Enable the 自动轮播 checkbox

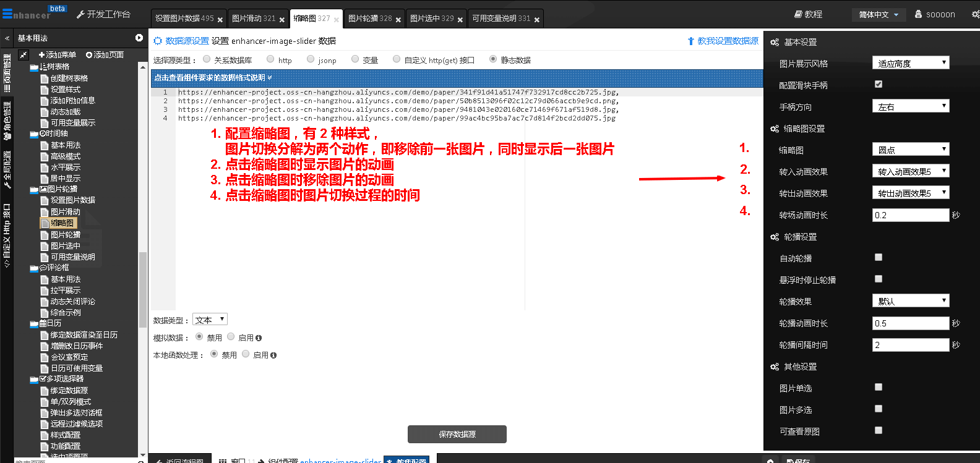[879, 257]
